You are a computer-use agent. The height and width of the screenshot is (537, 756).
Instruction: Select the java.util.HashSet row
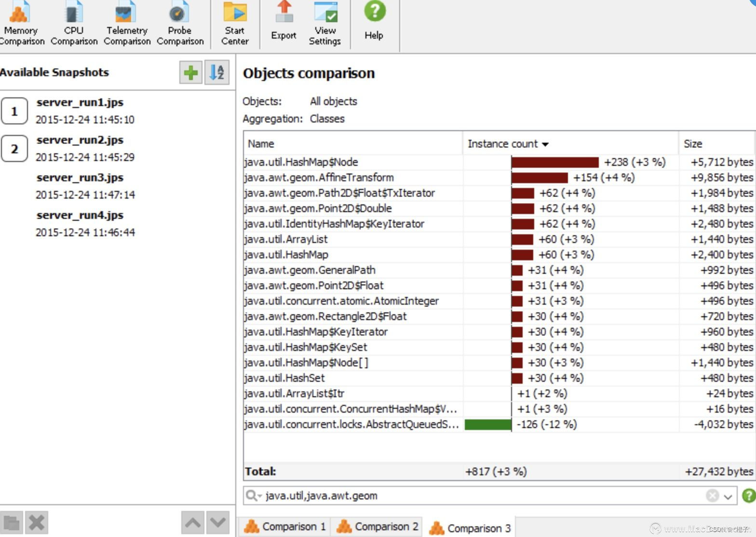pyautogui.click(x=499, y=378)
